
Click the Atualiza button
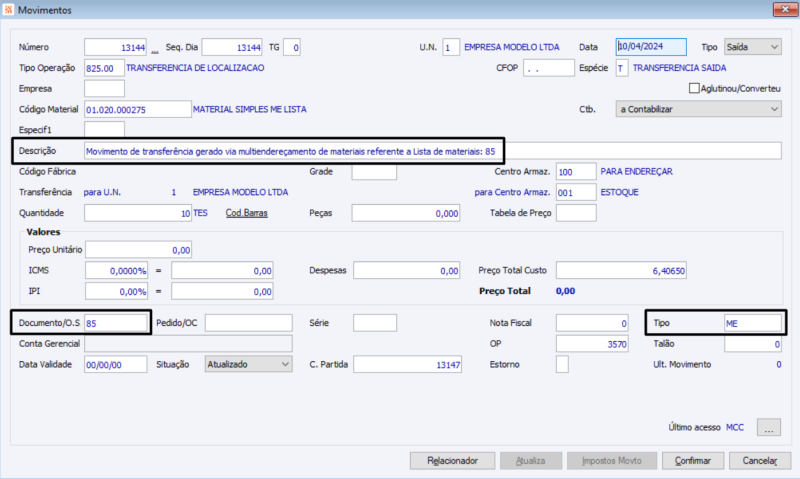pos(531,461)
